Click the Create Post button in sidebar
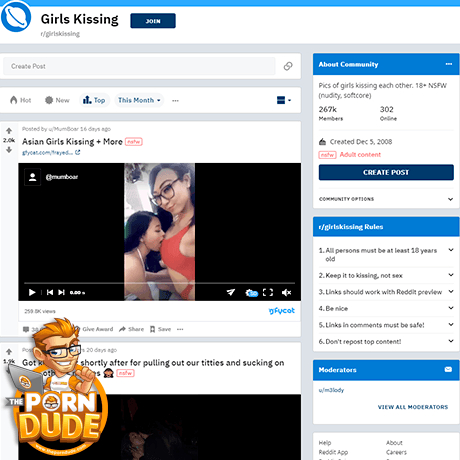The image size is (460, 460). click(x=386, y=172)
